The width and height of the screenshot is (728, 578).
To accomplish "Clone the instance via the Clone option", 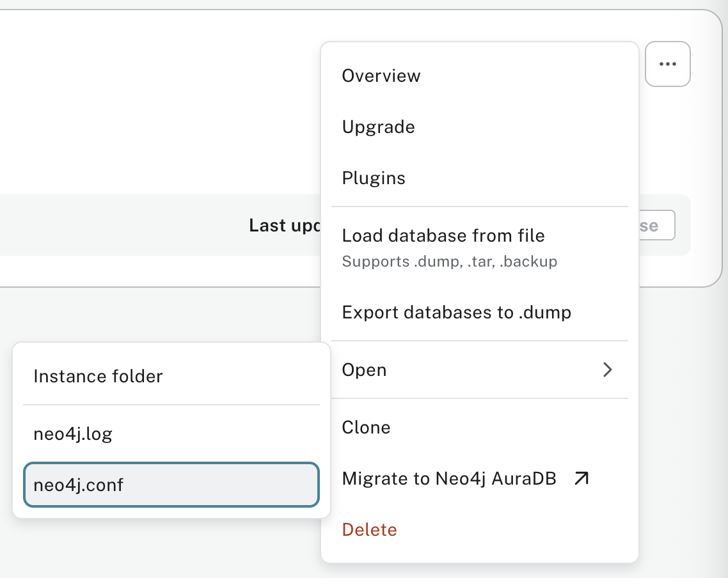I will click(x=366, y=427).
